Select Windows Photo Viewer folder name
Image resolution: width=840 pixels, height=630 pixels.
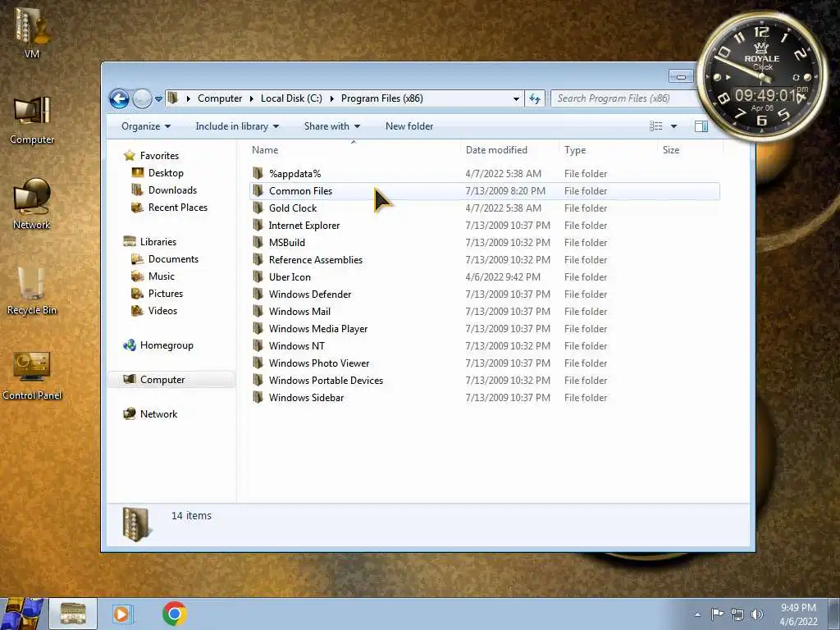[319, 363]
